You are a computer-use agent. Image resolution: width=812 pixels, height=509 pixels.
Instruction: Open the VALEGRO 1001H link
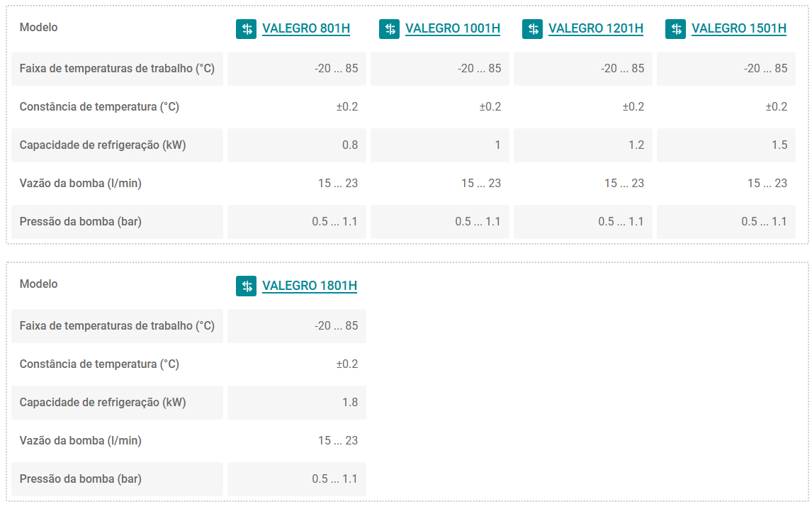coord(453,28)
